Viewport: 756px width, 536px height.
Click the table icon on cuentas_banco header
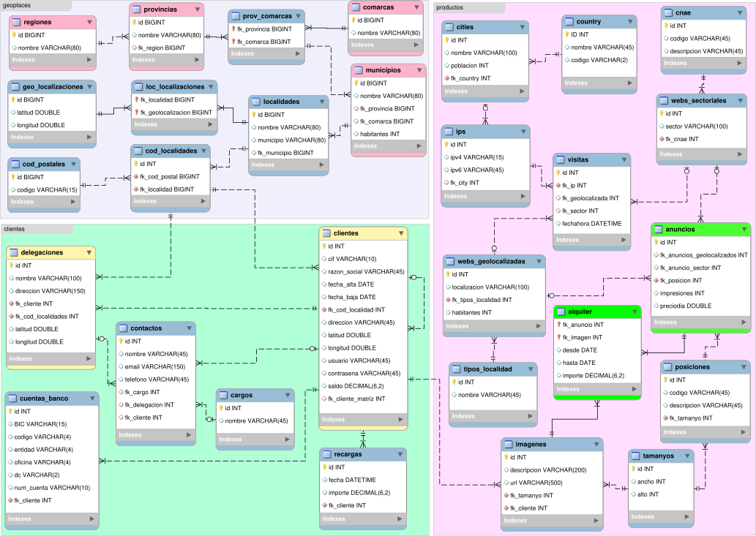[x=13, y=399]
